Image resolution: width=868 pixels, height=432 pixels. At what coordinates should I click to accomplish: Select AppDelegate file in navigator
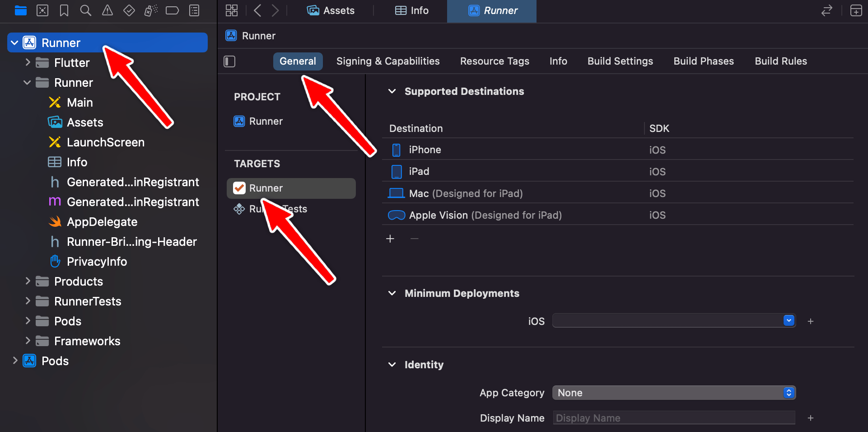point(102,222)
